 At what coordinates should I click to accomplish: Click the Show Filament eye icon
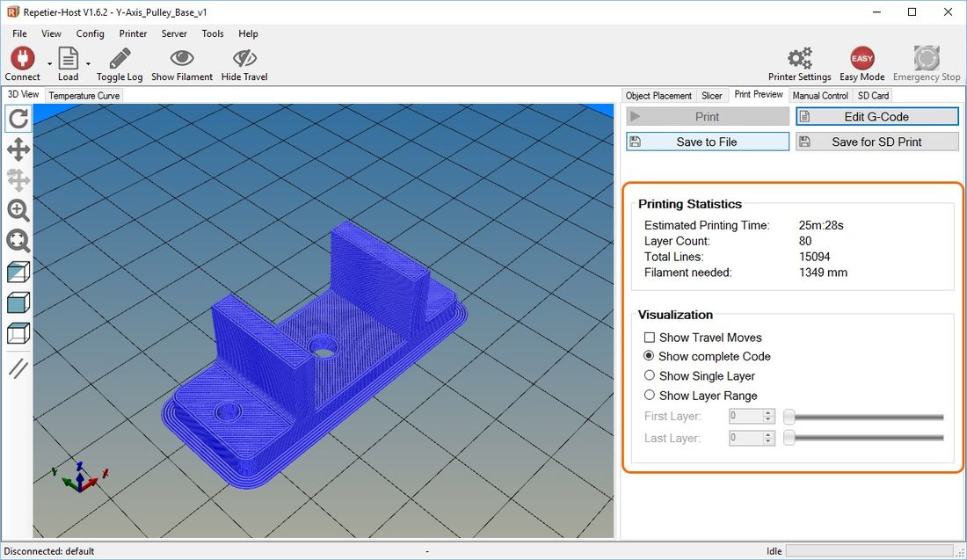(182, 59)
